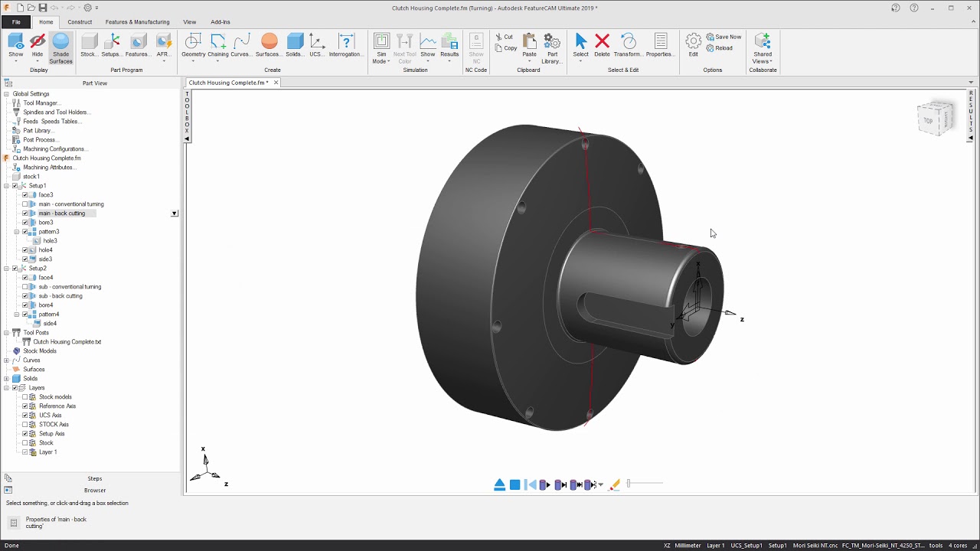This screenshot has height=551, width=980.
Task: Open the File menu
Action: (x=16, y=22)
